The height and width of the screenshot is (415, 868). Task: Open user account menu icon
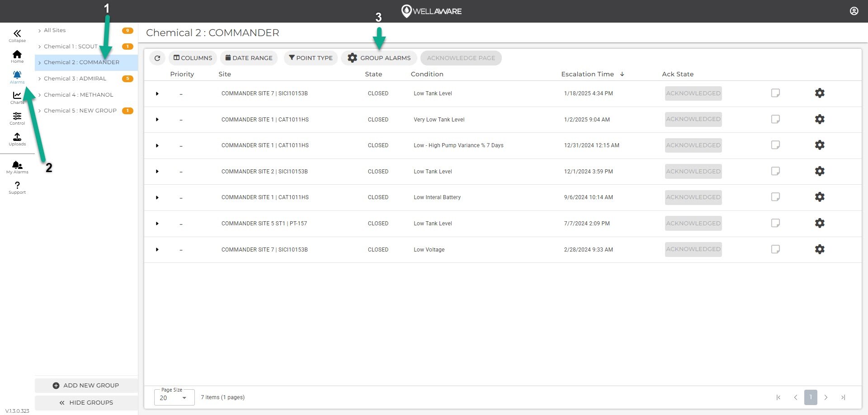(x=854, y=11)
